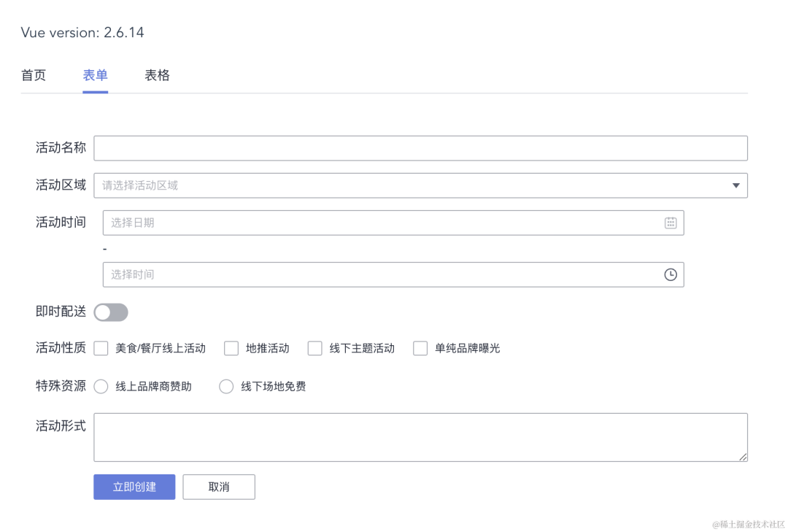Click the 取消 button
Viewport: 788px width, 532px height.
click(219, 487)
